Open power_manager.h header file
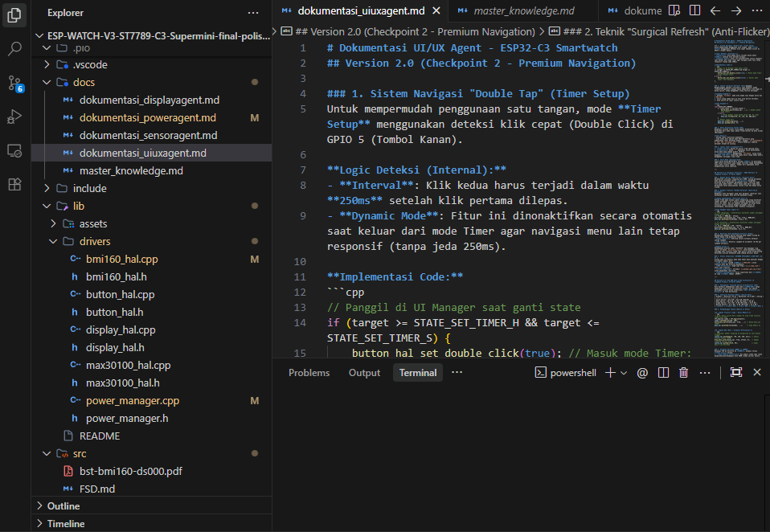The height and width of the screenshot is (532, 770). pos(151,418)
